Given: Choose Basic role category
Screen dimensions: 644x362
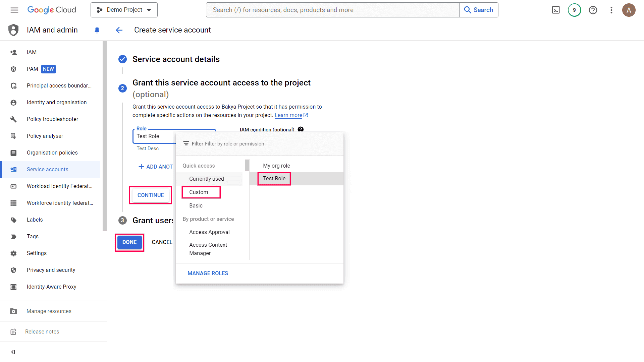Looking at the screenshot, I should click(196, 206).
